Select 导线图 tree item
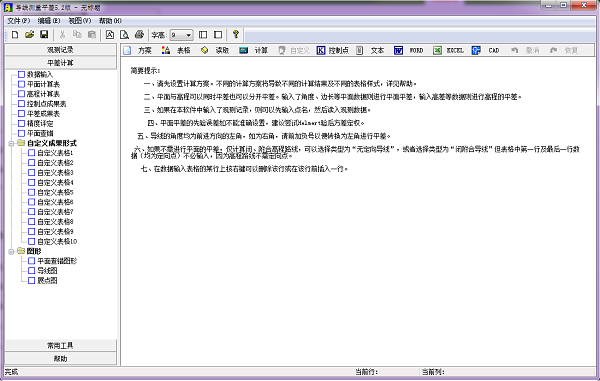Screen dimensions: 600x381 (47, 271)
